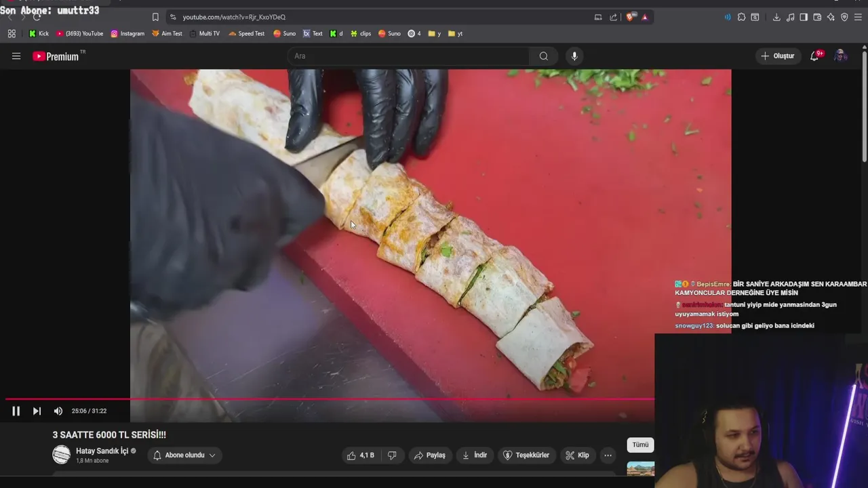Expand the 'y' bookmarks folder

point(434,33)
